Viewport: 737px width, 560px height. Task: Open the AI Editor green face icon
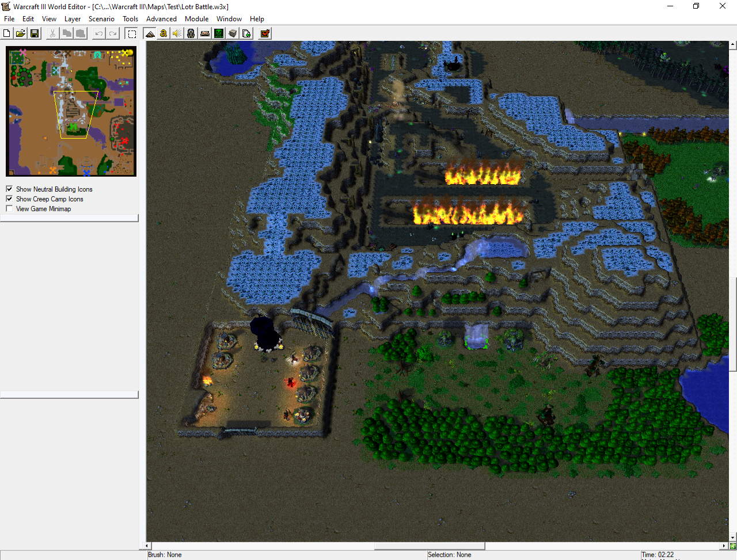pos(219,33)
